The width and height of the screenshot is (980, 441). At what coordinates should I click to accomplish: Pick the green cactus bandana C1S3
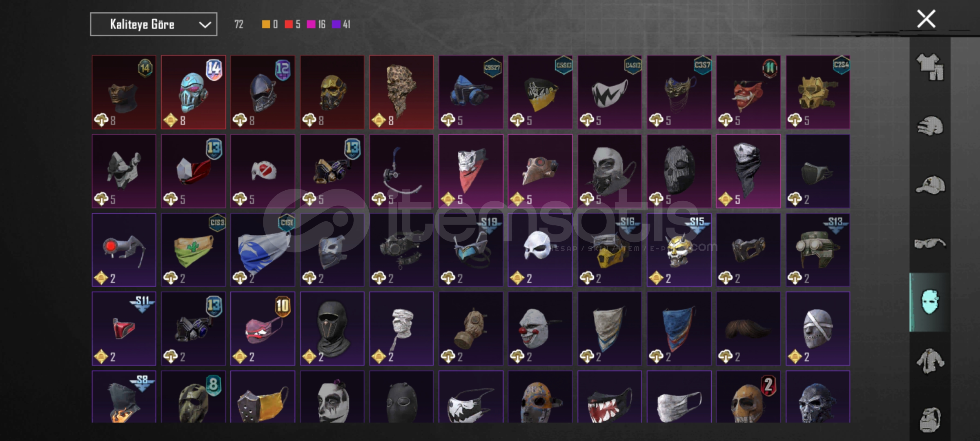(194, 250)
